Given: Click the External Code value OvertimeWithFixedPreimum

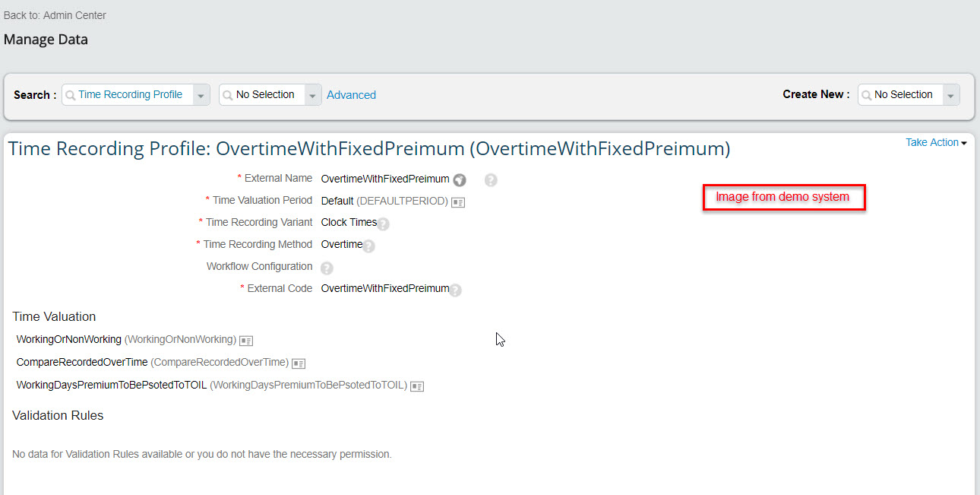Looking at the screenshot, I should (385, 288).
